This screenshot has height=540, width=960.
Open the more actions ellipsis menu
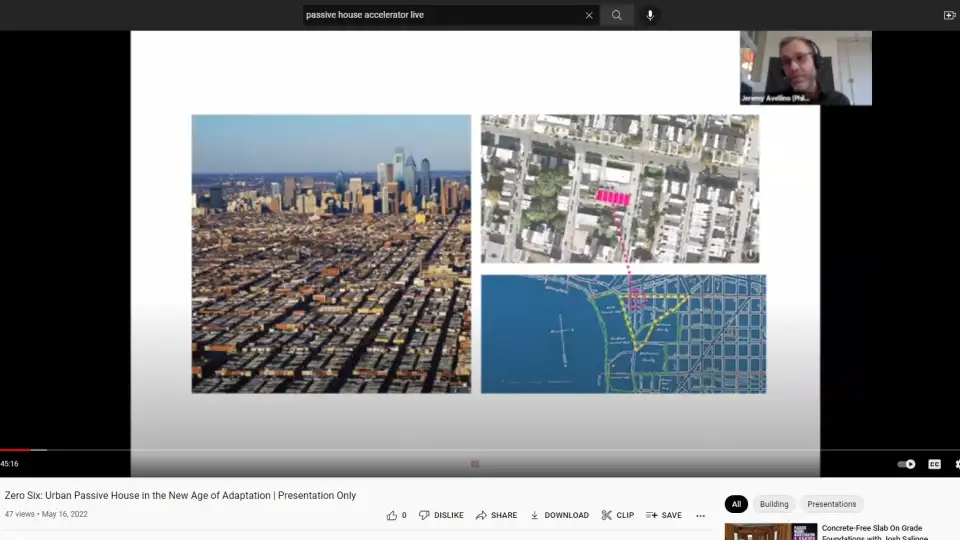coord(700,516)
